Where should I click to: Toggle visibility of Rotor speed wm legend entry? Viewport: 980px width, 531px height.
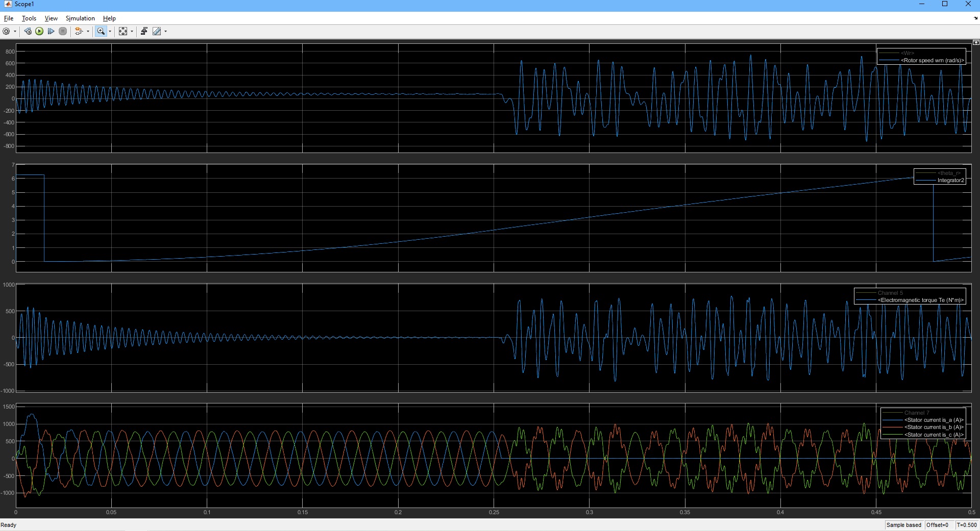[932, 60]
